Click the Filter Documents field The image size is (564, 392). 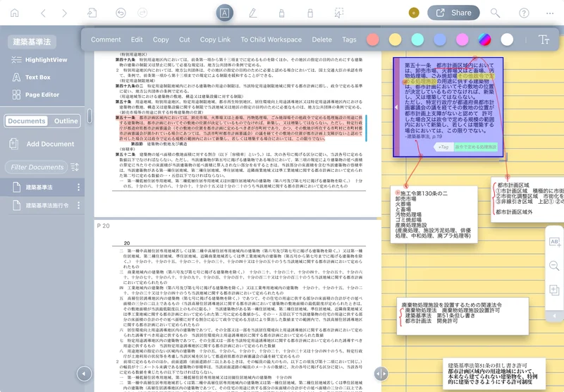tap(37, 167)
